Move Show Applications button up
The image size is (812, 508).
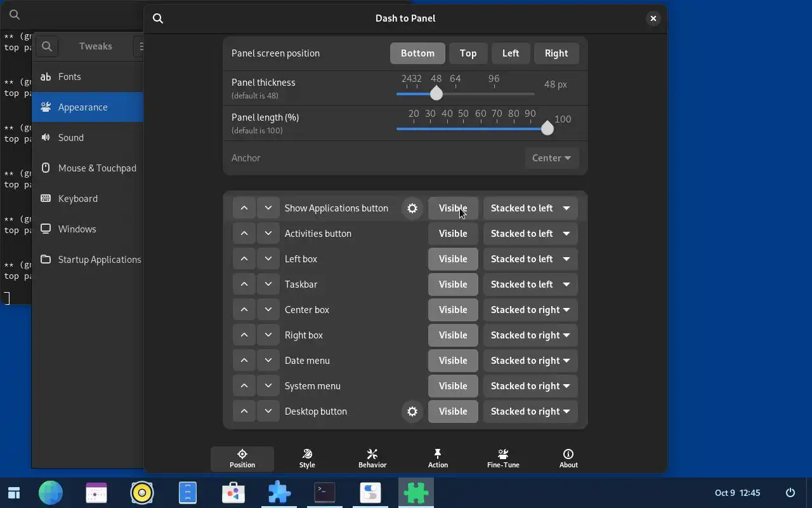(244, 208)
